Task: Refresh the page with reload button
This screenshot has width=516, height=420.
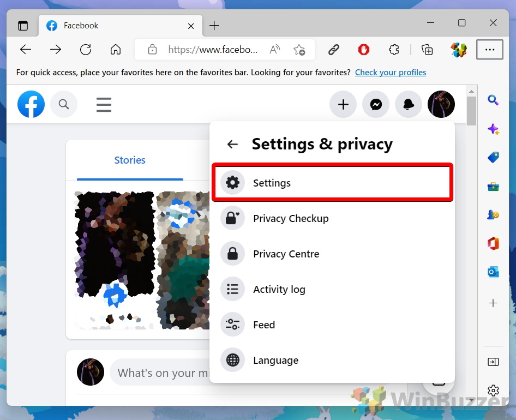Action: pyautogui.click(x=86, y=50)
